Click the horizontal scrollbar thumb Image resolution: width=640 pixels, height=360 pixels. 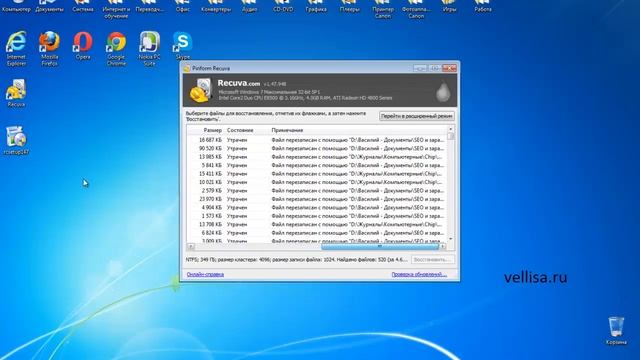coord(380,247)
